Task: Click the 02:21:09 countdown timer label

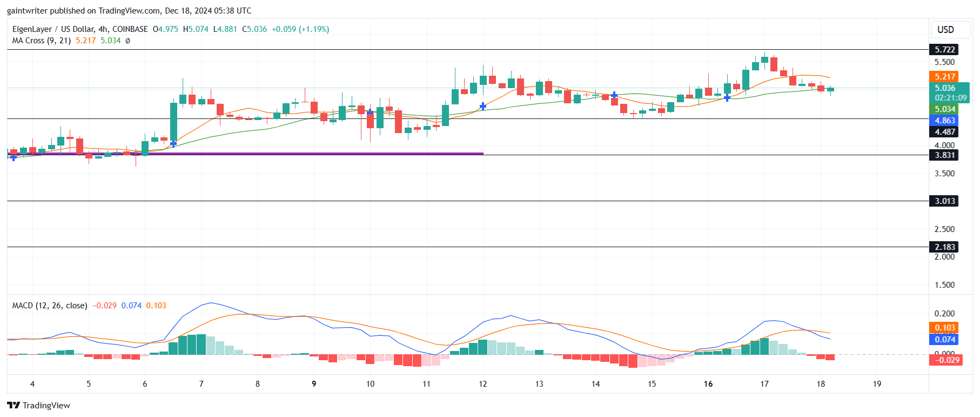Action: (950, 98)
